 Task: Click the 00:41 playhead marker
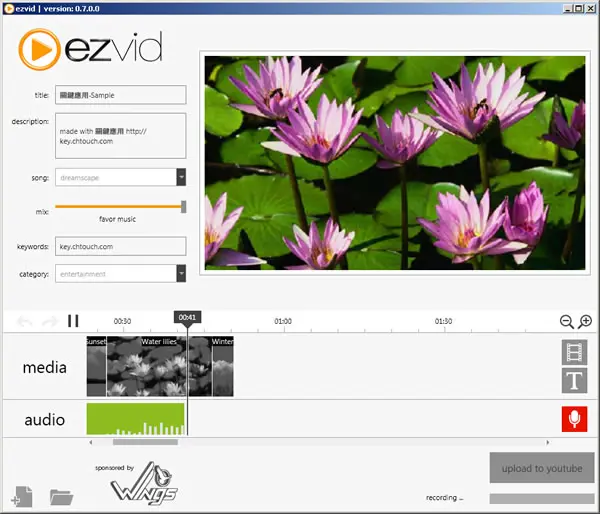click(x=187, y=317)
